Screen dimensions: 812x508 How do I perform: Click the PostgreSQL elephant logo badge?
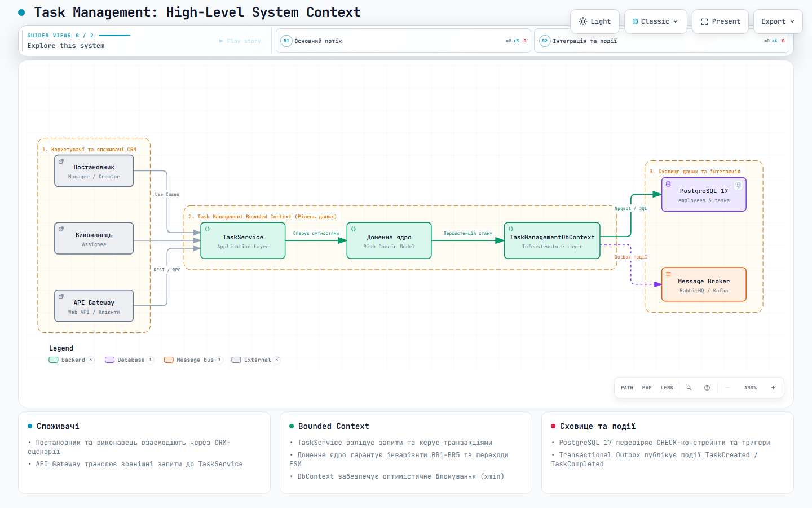click(x=738, y=185)
